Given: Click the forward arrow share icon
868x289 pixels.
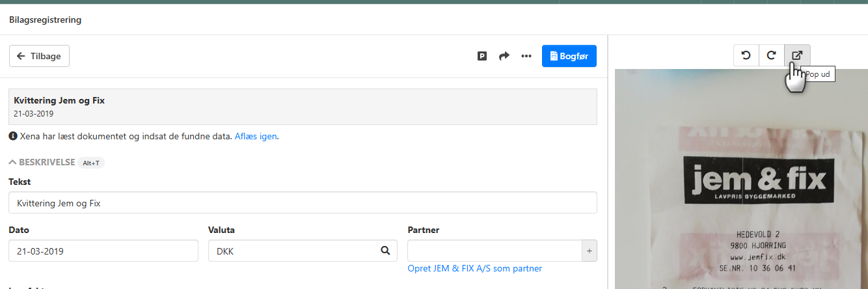Looking at the screenshot, I should 504,57.
